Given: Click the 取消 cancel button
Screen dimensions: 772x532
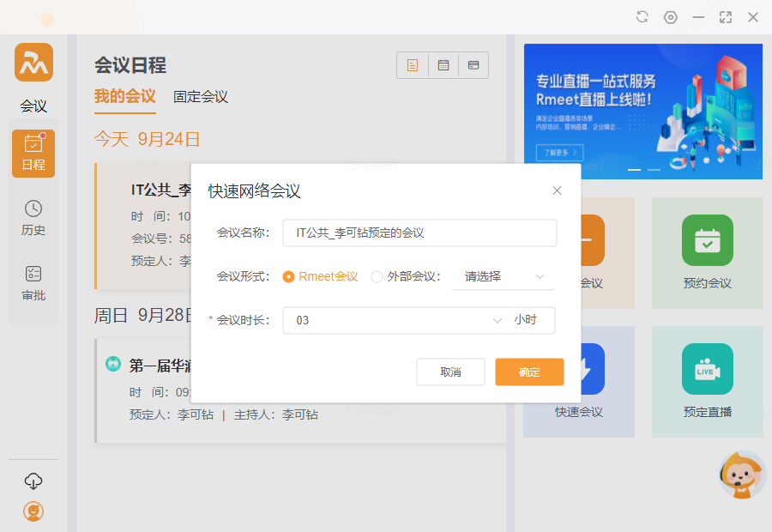Looking at the screenshot, I should click(x=450, y=372).
